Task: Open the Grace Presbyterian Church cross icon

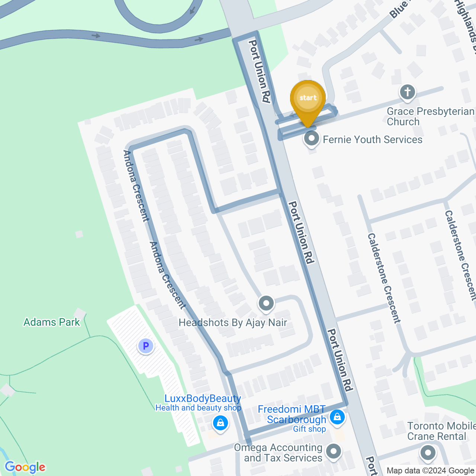Action: pyautogui.click(x=408, y=92)
